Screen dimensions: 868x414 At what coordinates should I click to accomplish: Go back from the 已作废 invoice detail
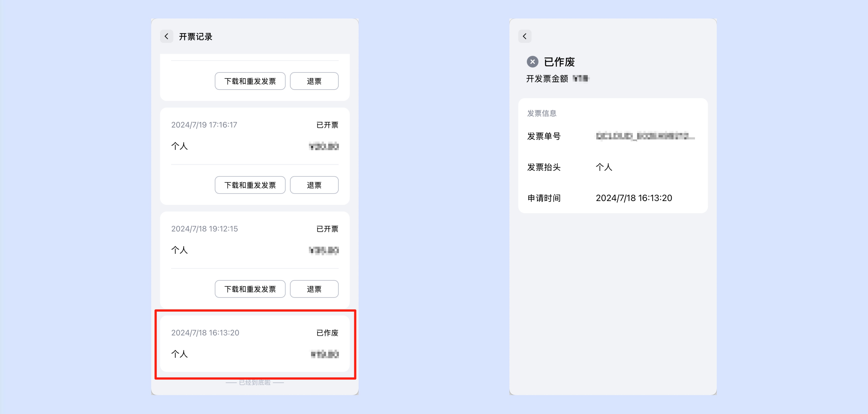pyautogui.click(x=525, y=36)
